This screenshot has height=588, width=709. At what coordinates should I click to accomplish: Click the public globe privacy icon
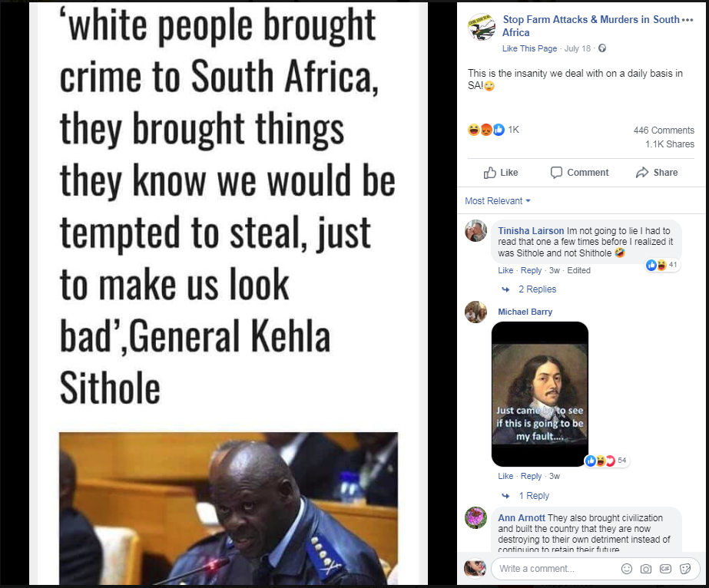pyautogui.click(x=601, y=48)
